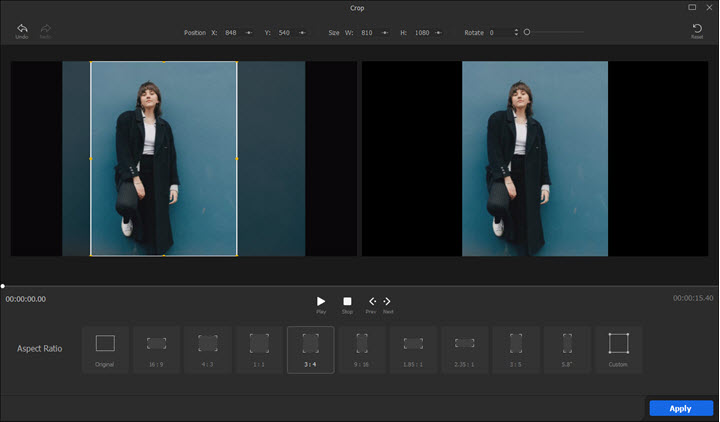The width and height of the screenshot is (720, 422).
Task: Click the Rotate value stepper arrows
Action: tap(516, 33)
